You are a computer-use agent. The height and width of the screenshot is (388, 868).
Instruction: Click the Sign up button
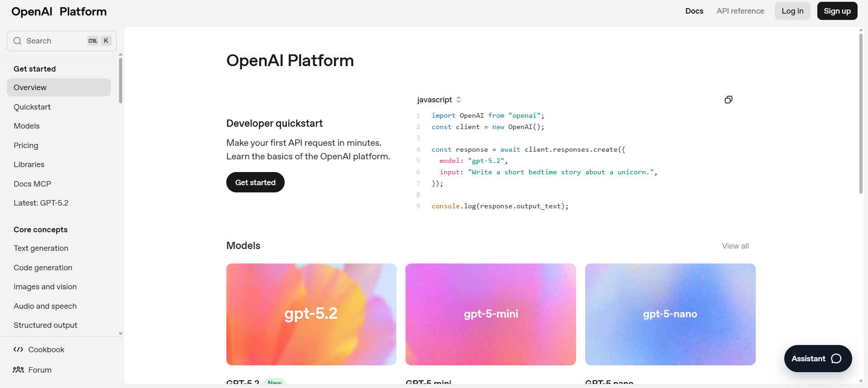[x=837, y=11]
